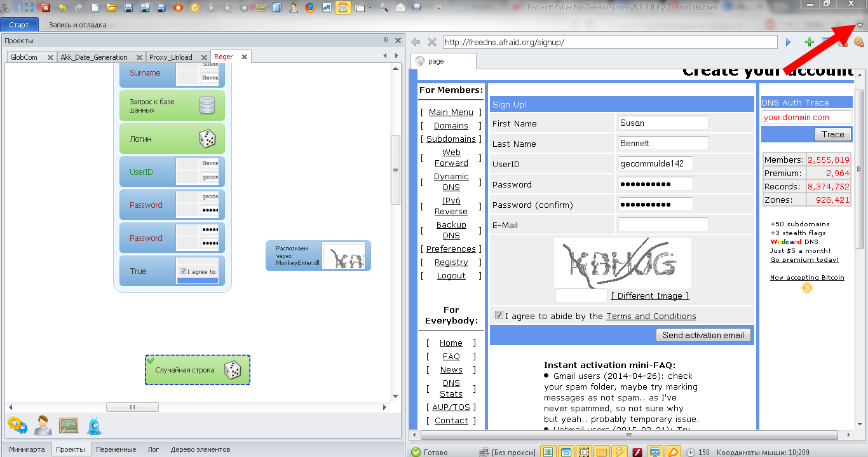Switch to Запись и отладка ribbon tab
The image size is (868, 457).
click(78, 25)
